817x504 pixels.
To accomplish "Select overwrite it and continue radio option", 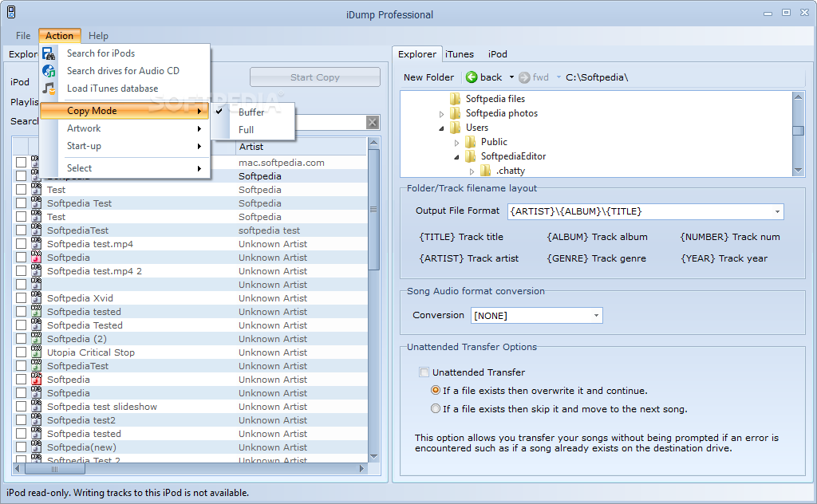I will coord(436,390).
